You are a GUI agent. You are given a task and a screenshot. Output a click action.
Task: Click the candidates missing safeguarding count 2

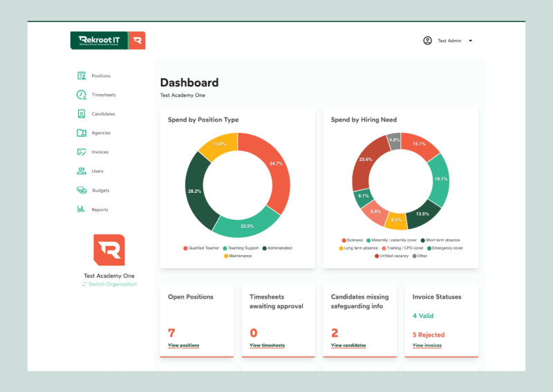click(335, 333)
